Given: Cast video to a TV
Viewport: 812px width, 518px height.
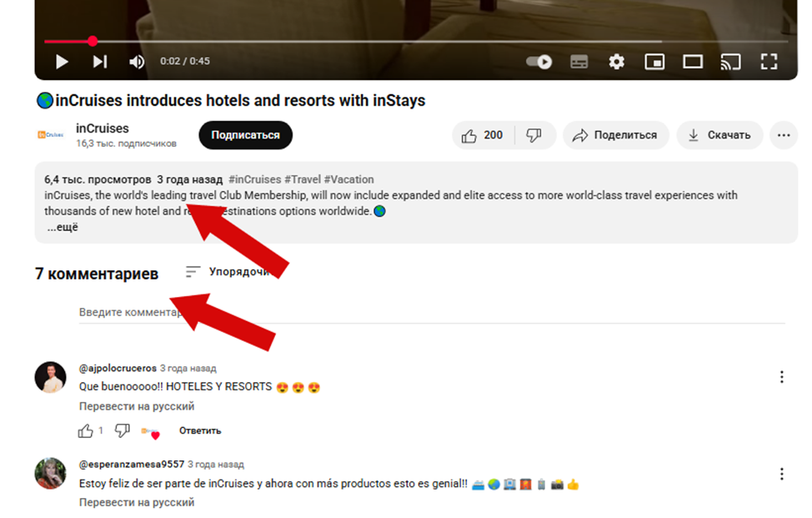Looking at the screenshot, I should (730, 62).
